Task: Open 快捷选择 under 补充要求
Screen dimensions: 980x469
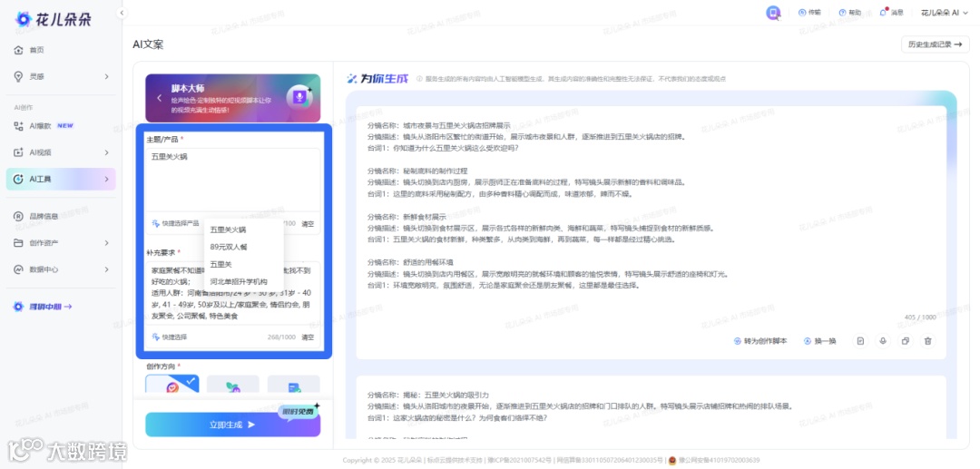Action: [x=170, y=337]
